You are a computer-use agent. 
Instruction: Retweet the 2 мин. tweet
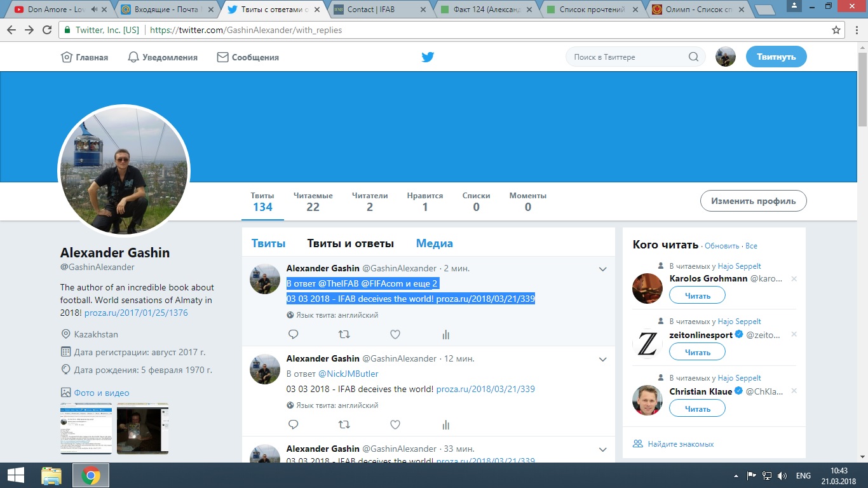pyautogui.click(x=344, y=334)
